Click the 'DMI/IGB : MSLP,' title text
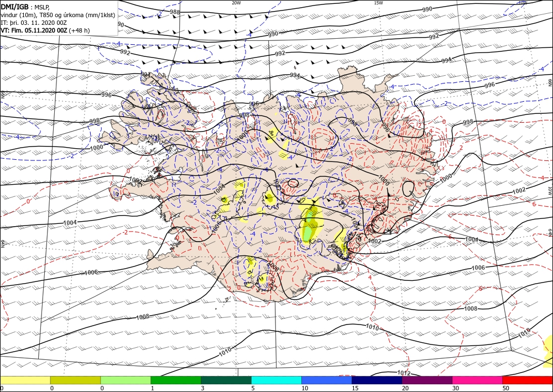The image size is (553, 392). (25, 7)
